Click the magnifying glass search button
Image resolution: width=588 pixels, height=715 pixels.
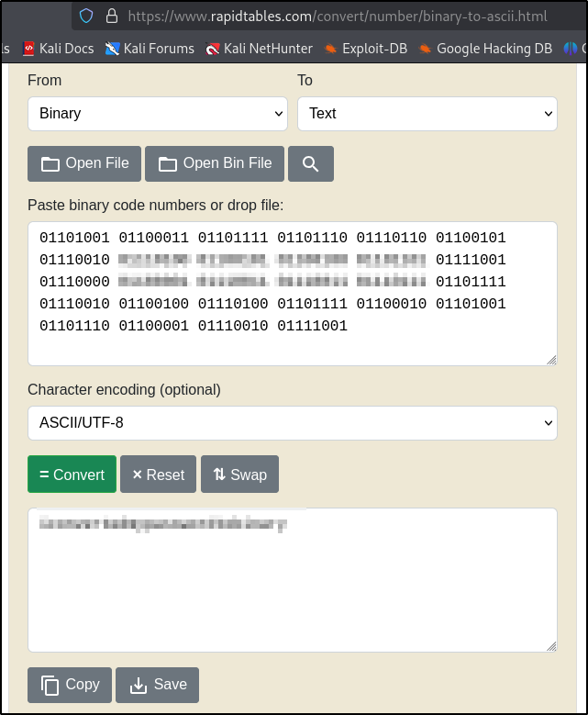tap(310, 163)
